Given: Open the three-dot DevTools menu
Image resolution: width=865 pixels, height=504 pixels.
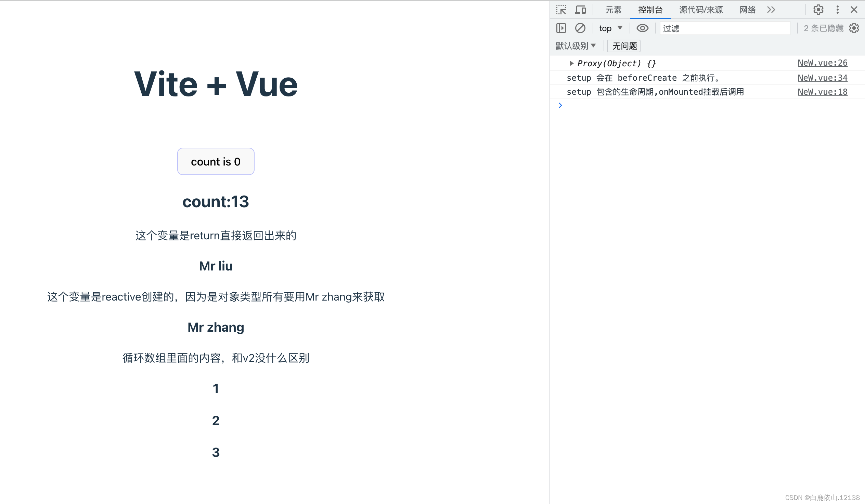Looking at the screenshot, I should [x=838, y=10].
